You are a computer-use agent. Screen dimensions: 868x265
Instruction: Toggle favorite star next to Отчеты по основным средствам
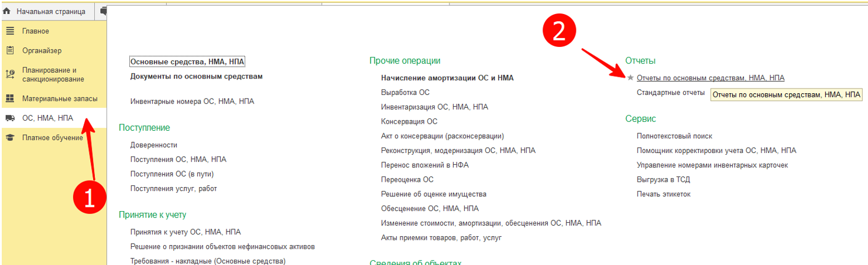(x=630, y=77)
